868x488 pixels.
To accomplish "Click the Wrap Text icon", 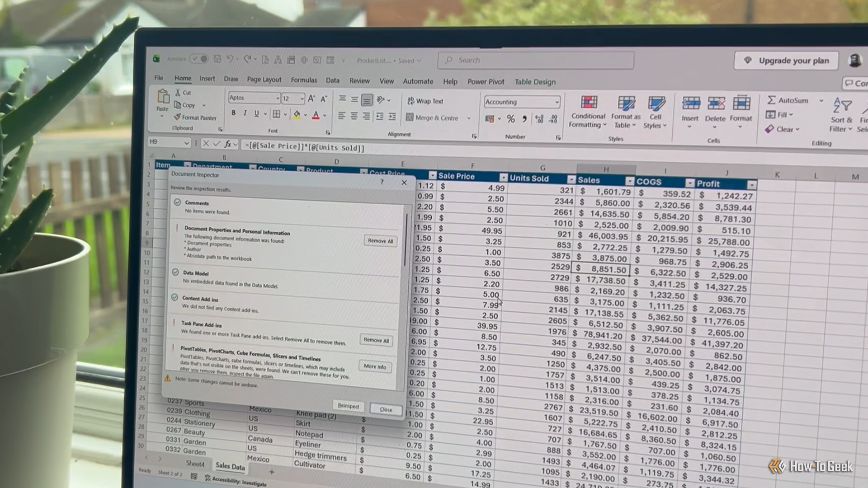I will coord(410,101).
